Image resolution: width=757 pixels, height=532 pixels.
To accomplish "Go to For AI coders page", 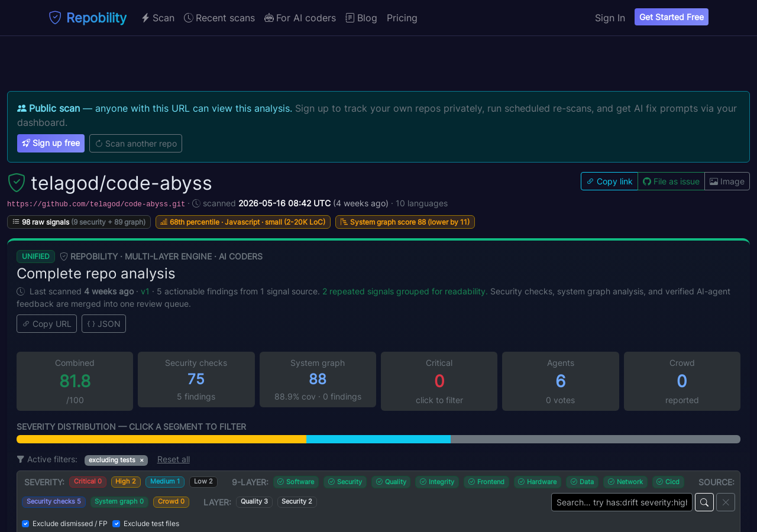I will 300,18.
